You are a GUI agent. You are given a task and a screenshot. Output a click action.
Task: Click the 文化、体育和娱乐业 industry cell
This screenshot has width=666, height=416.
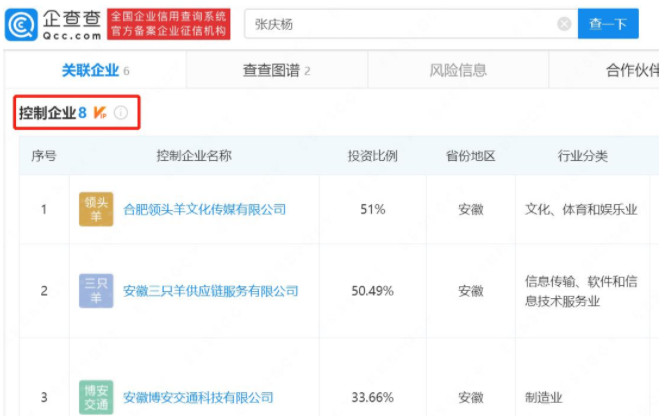point(581,209)
